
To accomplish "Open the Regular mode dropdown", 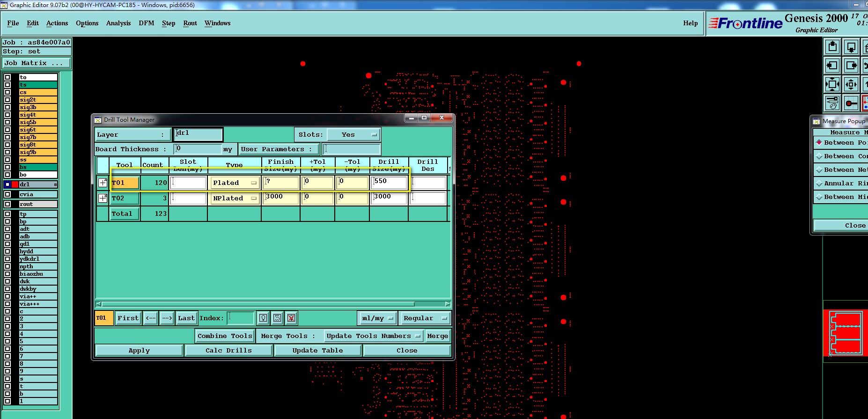I will [425, 318].
